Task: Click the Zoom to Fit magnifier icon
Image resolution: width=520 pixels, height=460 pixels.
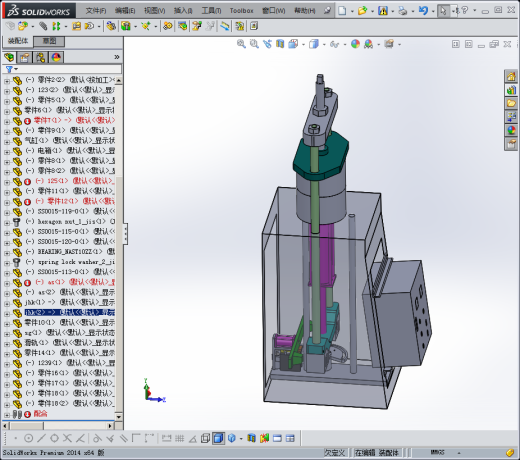Action: (x=241, y=44)
